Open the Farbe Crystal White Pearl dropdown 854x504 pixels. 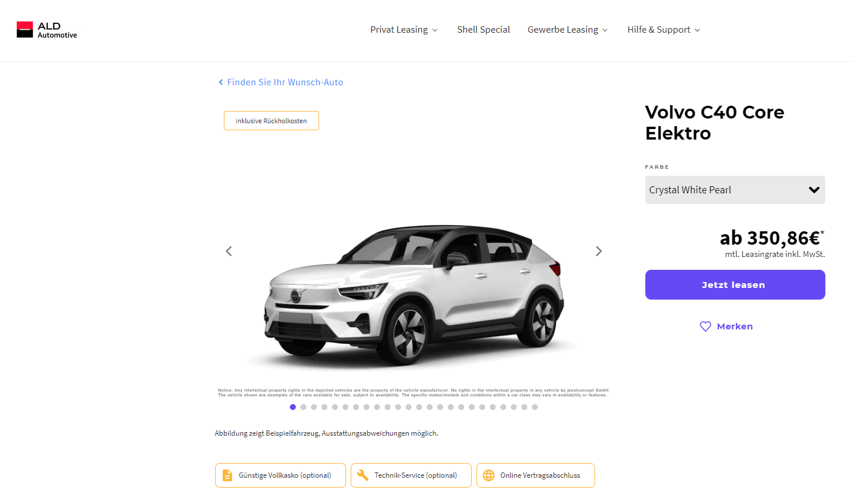735,190
